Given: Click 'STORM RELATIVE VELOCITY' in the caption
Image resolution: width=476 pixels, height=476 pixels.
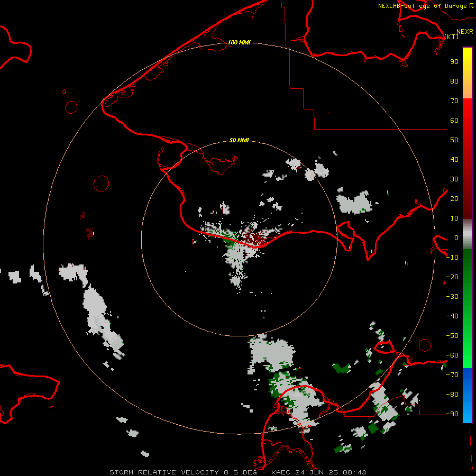Looking at the screenshot, I should [x=164, y=472].
